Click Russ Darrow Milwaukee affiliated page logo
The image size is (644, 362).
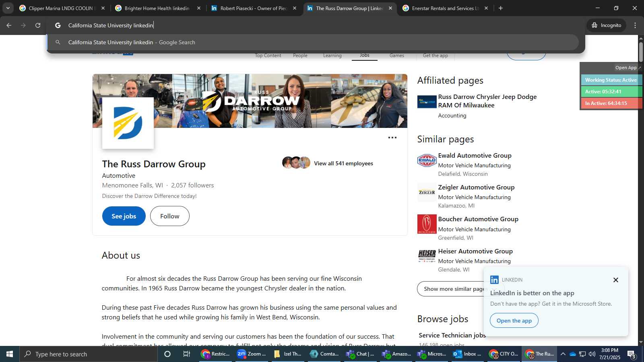click(427, 102)
